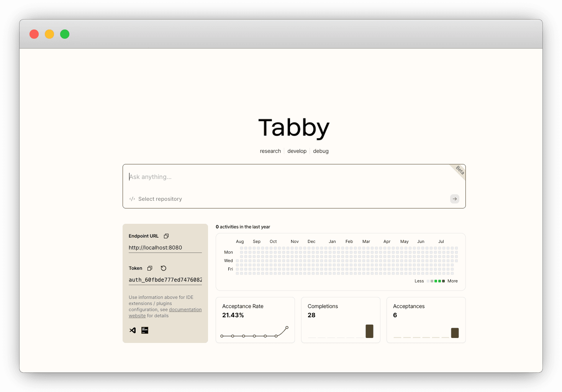
Task: Switch to the develop section
Action: click(297, 151)
